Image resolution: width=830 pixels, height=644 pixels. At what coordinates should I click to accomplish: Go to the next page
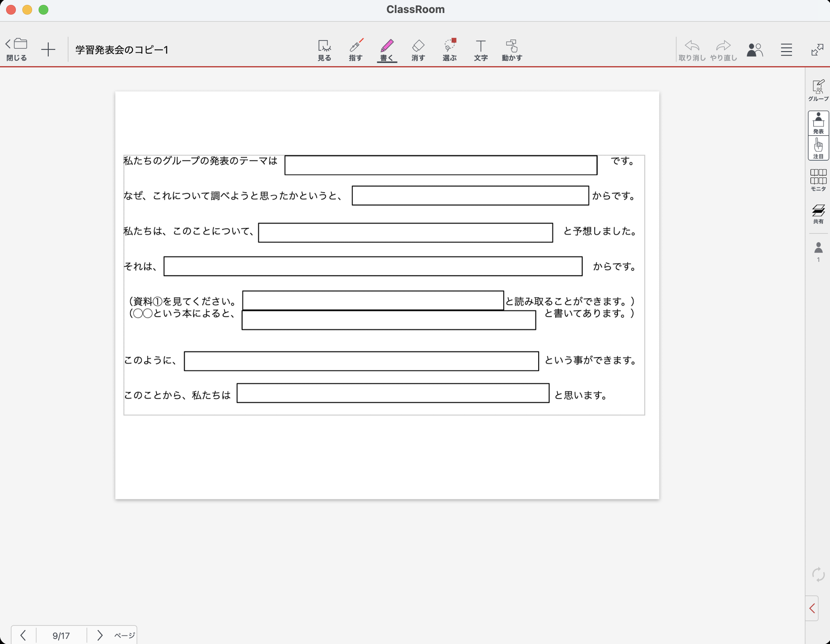[100, 635]
